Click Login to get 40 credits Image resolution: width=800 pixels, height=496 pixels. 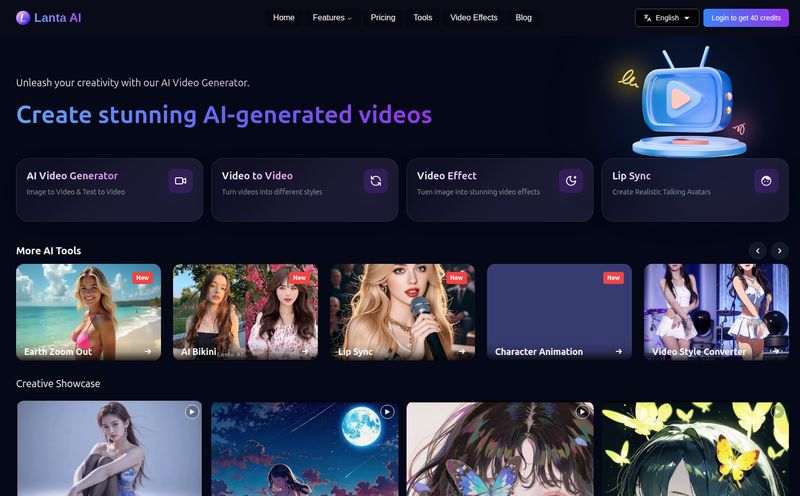click(746, 18)
